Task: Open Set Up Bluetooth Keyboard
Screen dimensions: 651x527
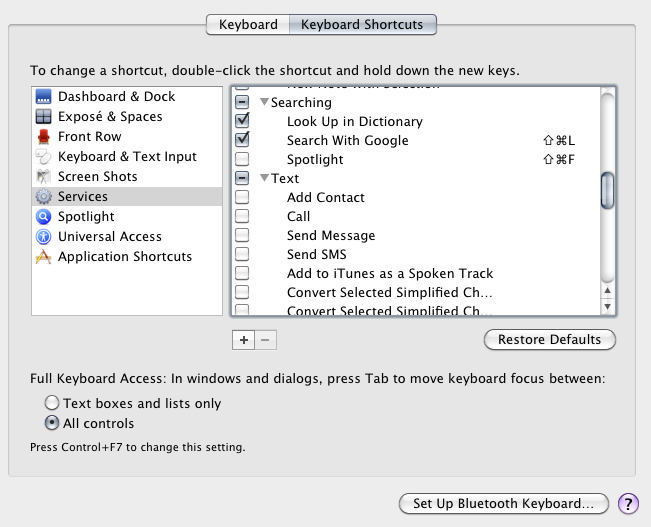Action: [x=503, y=503]
